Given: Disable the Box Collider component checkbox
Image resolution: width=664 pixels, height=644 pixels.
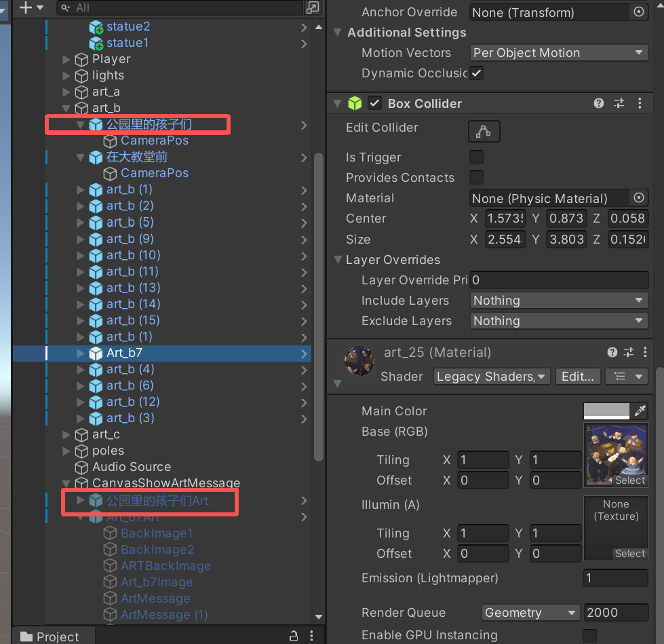Looking at the screenshot, I should pos(375,103).
